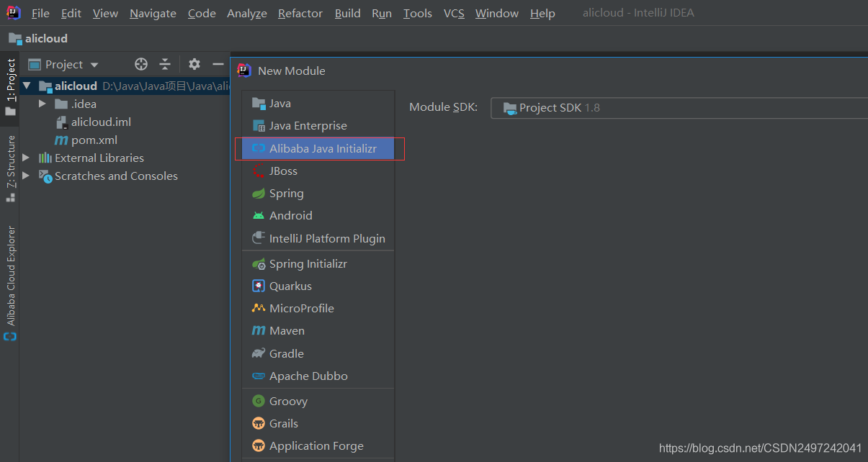Select MicroProfile module type
Viewport: 868px width, 462px height.
point(318,308)
